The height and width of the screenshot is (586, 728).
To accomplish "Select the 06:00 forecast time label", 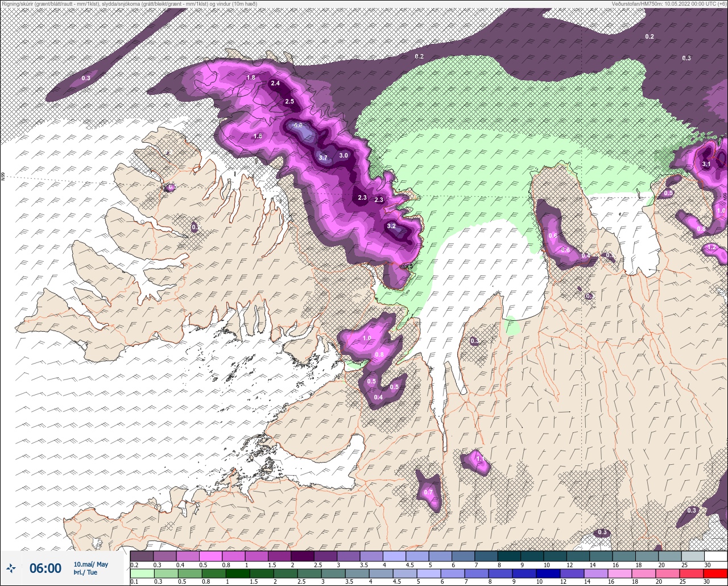I will pyautogui.click(x=45, y=568).
